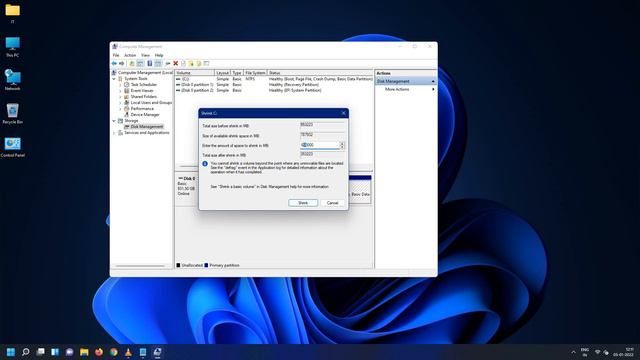This screenshot has height=360, width=640.
Task: Open the File menu
Action: 116,55
